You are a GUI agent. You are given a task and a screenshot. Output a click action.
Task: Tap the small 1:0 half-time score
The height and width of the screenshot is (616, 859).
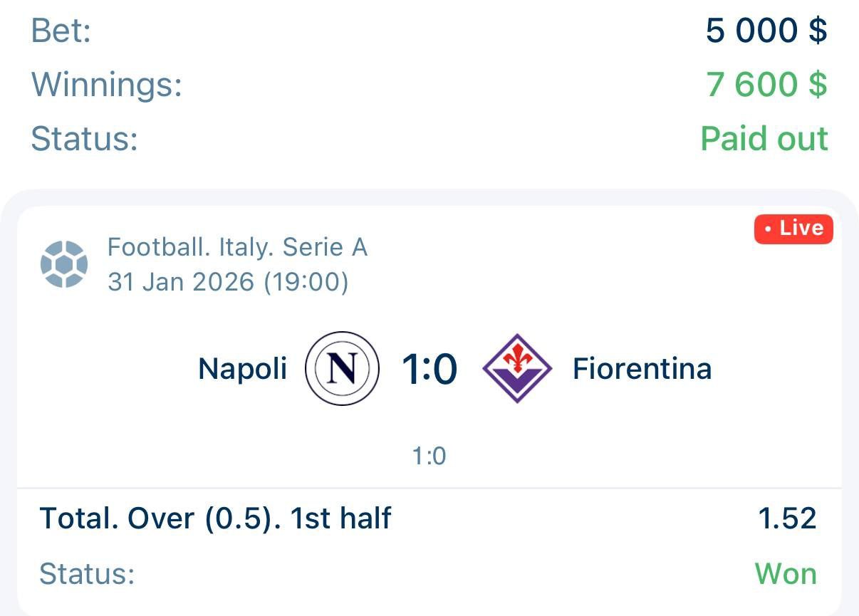429,456
